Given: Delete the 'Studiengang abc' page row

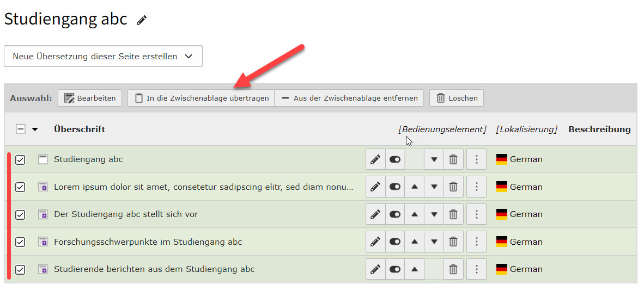Looking at the screenshot, I should (453, 159).
